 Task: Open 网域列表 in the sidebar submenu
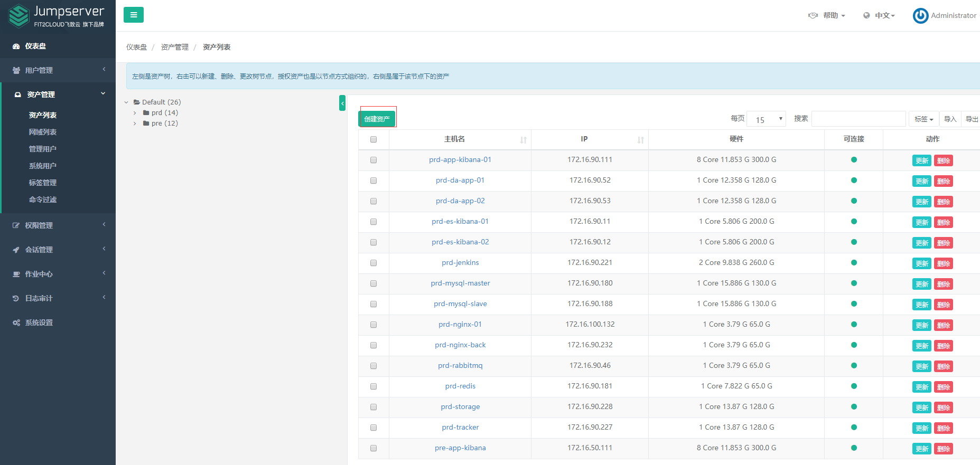click(43, 132)
